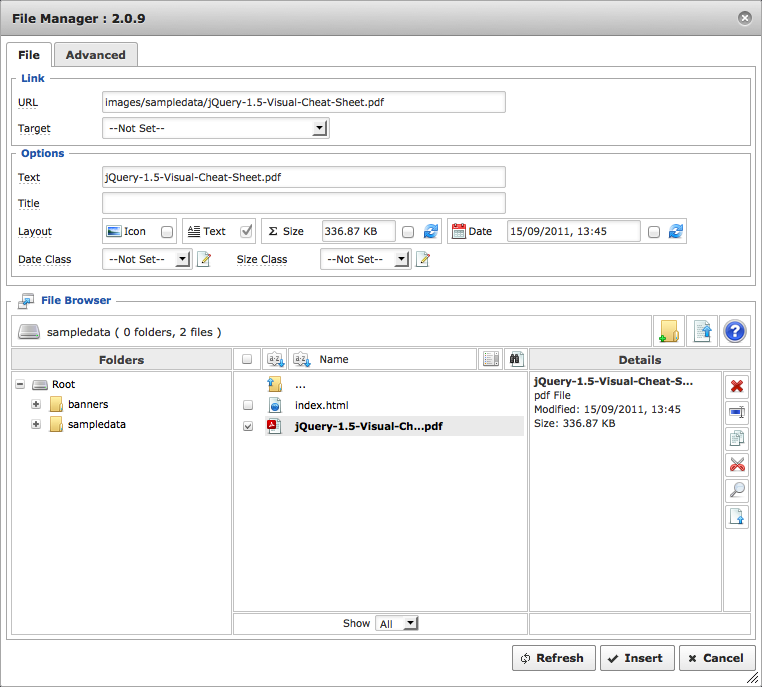Click the upload file icon
Viewport: 762px width, 687px height.
tap(702, 331)
